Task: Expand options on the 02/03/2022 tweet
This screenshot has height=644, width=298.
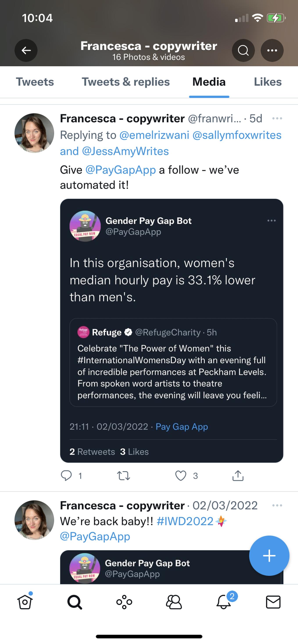Action: (277, 505)
